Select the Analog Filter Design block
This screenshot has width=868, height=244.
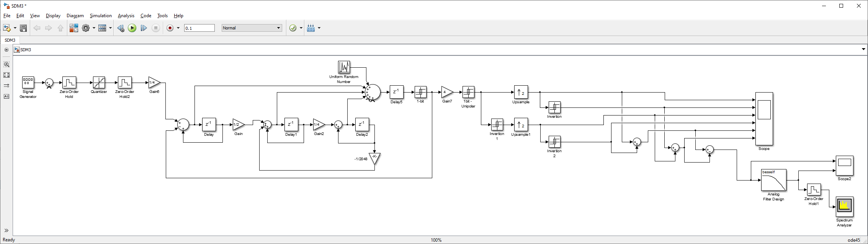click(773, 180)
